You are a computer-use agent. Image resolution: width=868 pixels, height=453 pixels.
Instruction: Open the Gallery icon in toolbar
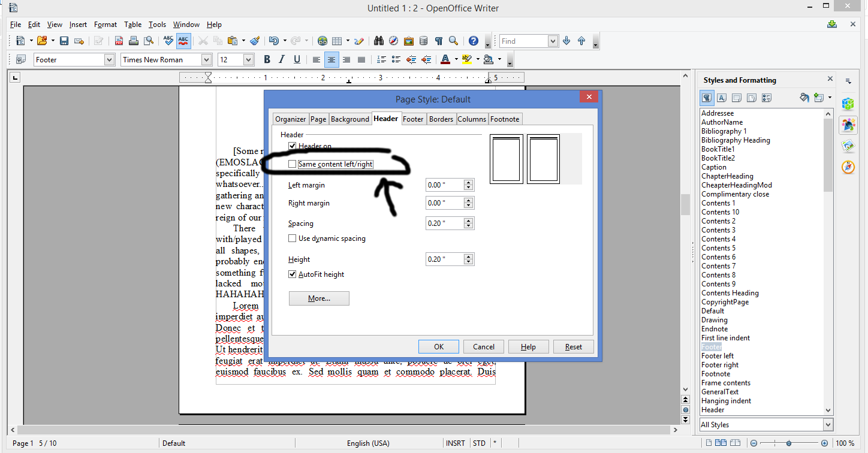(409, 41)
